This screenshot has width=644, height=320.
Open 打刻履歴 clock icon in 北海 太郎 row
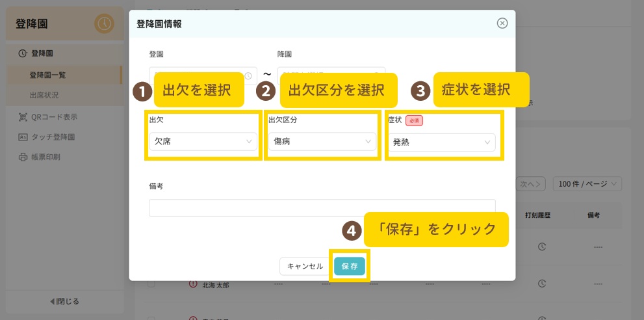click(x=541, y=284)
